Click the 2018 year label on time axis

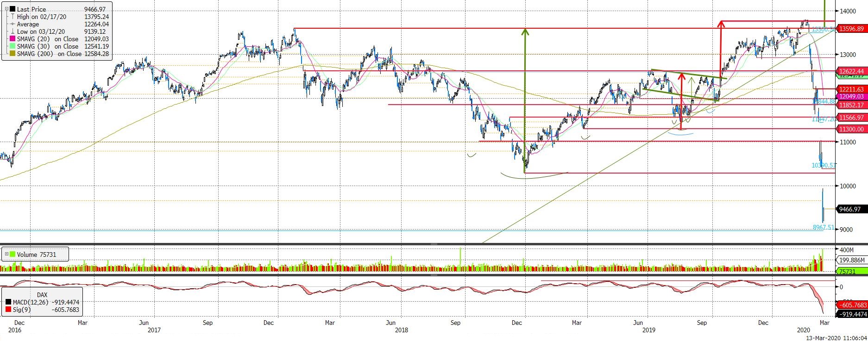pos(402,330)
